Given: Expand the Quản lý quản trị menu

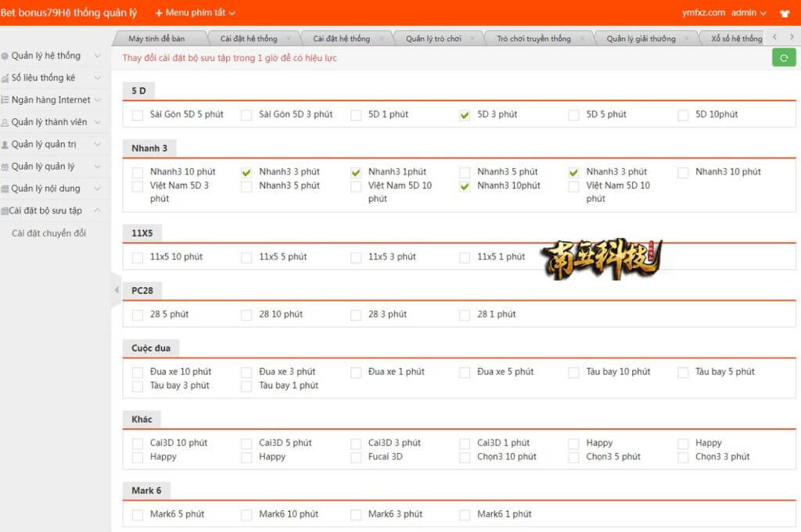Looking at the screenshot, I should (97, 145).
